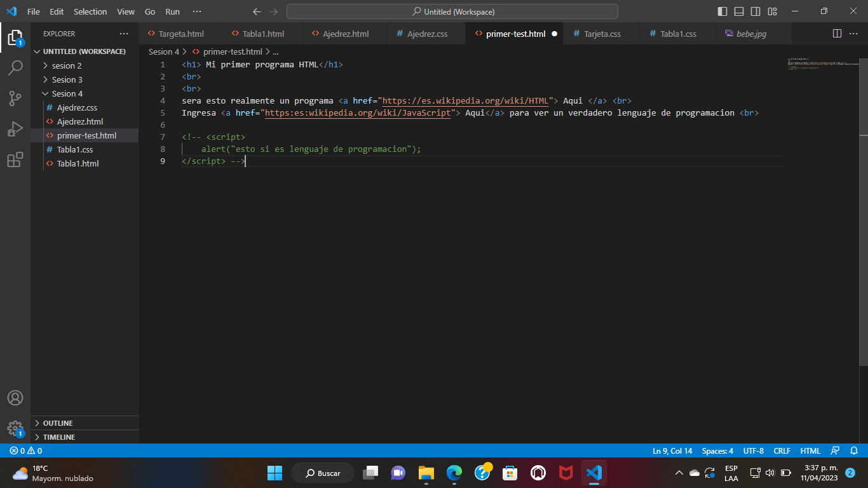Screen dimensions: 868x488
Task: Click the Sesion 4 breadcrumb
Action: 164,51
